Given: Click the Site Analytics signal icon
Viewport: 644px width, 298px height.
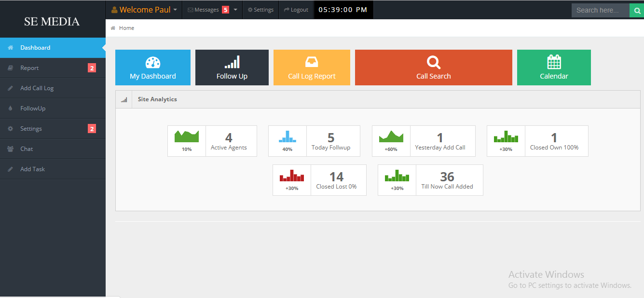Looking at the screenshot, I should 124,100.
